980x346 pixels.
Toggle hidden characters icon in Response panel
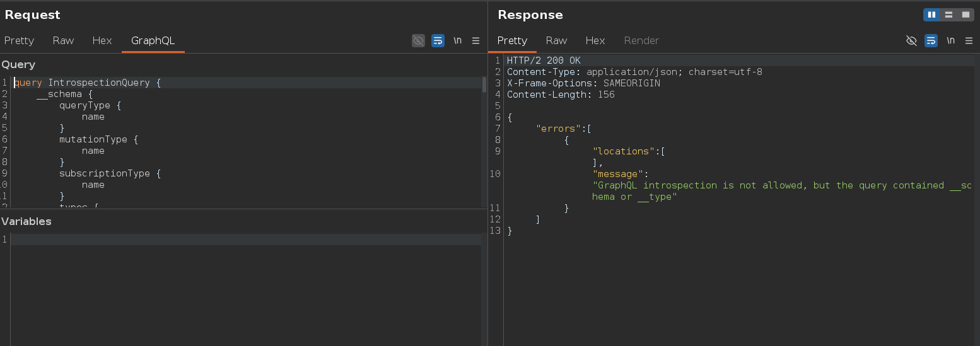click(x=911, y=40)
